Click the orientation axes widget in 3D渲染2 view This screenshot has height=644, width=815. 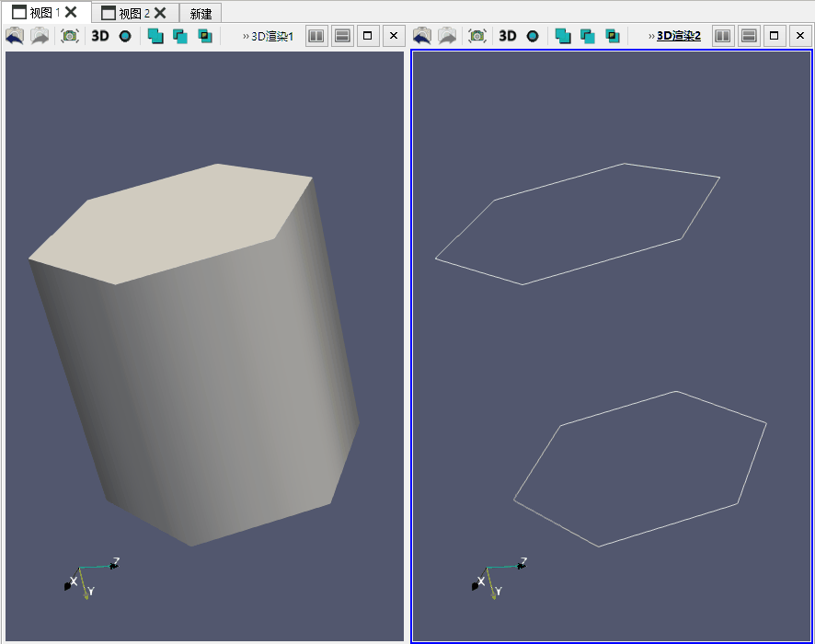[499, 579]
